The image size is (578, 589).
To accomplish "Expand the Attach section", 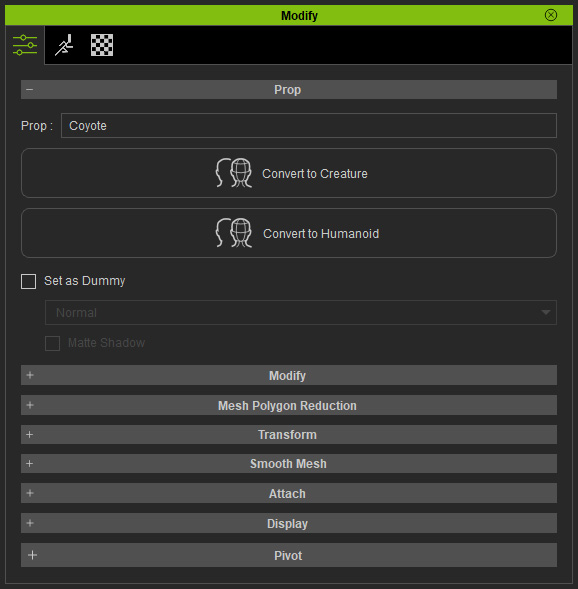I will click(289, 493).
